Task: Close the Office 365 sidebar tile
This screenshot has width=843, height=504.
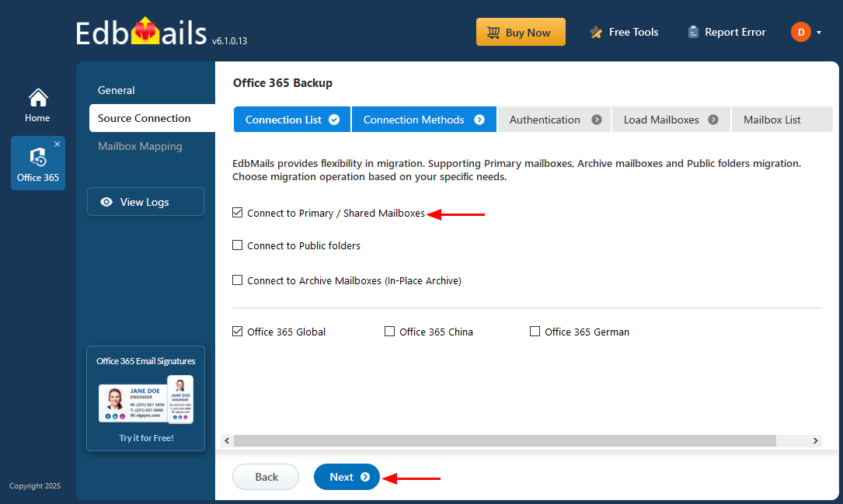Action: point(57,144)
